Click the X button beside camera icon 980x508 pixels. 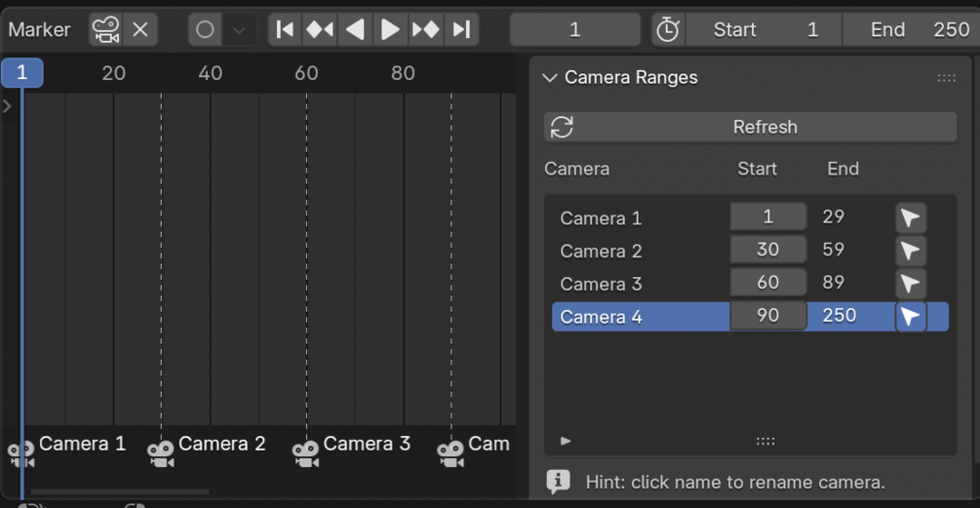pyautogui.click(x=140, y=29)
